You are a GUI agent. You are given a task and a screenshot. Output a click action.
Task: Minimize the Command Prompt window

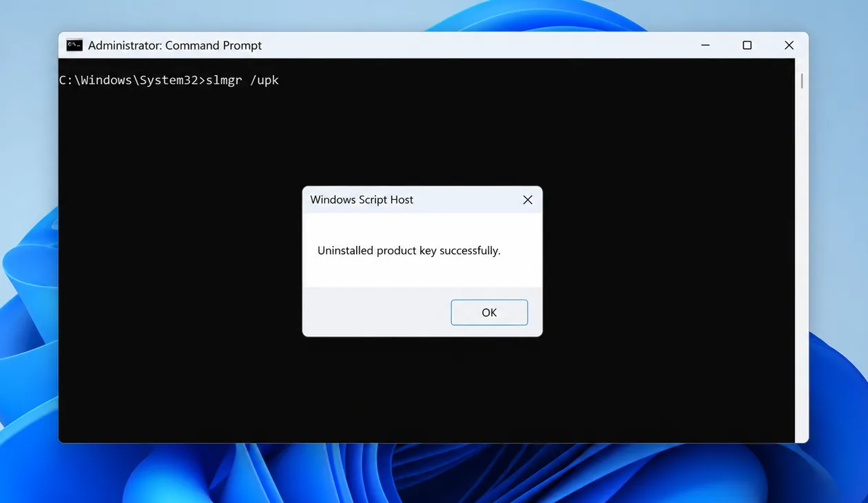tap(705, 45)
